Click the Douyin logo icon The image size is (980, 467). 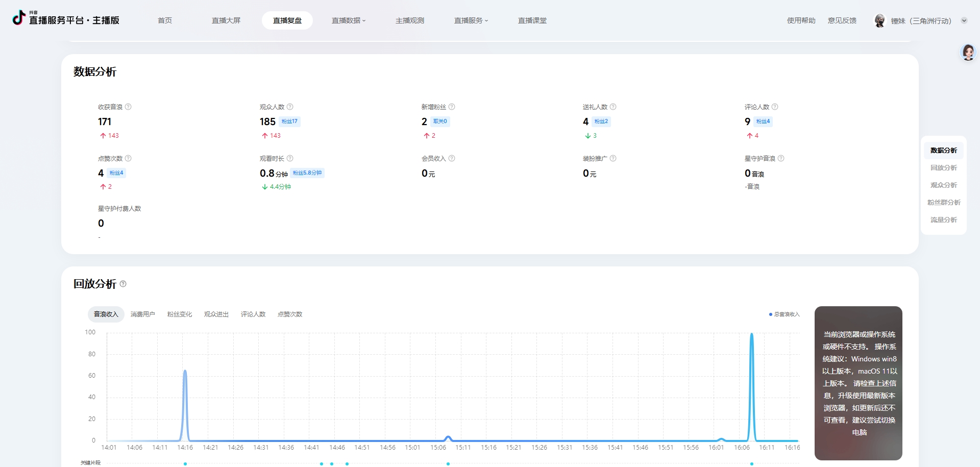(19, 18)
